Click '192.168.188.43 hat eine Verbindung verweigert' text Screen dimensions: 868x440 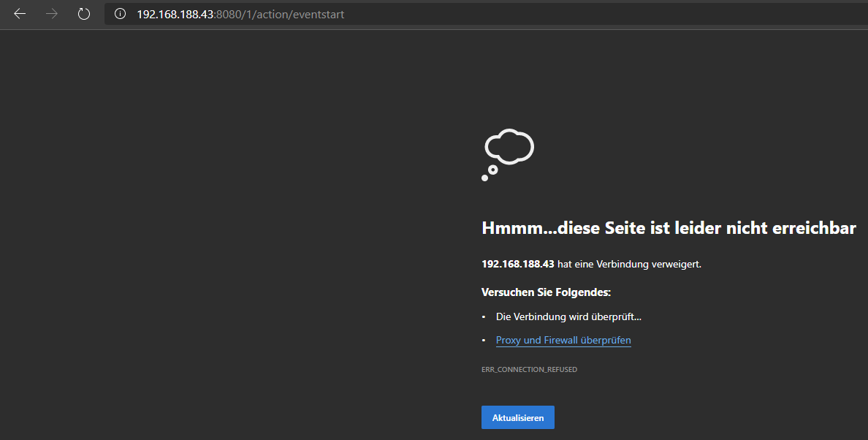591,264
